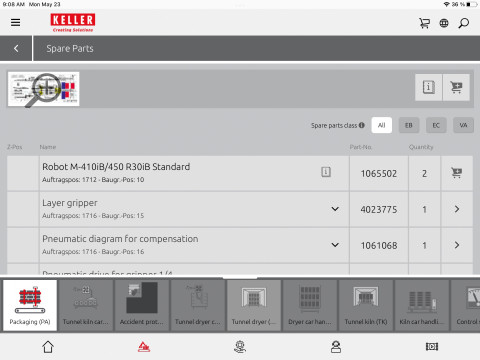This screenshot has height=360, width=480.
Task: Select the All spare parts class filter
Action: point(382,125)
